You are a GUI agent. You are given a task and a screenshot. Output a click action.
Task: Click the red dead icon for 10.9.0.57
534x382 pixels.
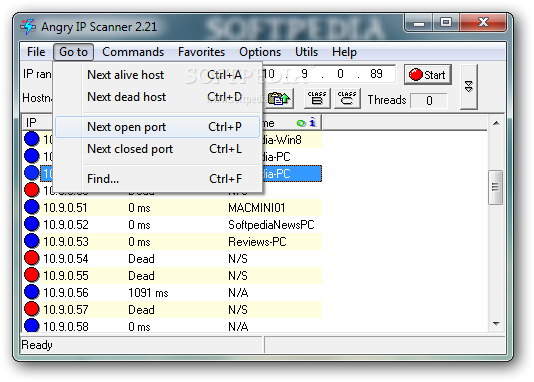pyautogui.click(x=32, y=309)
